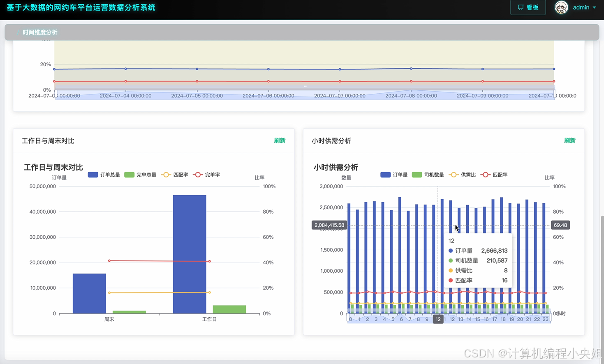Click the 69.48 right axis pointer label

point(560,225)
